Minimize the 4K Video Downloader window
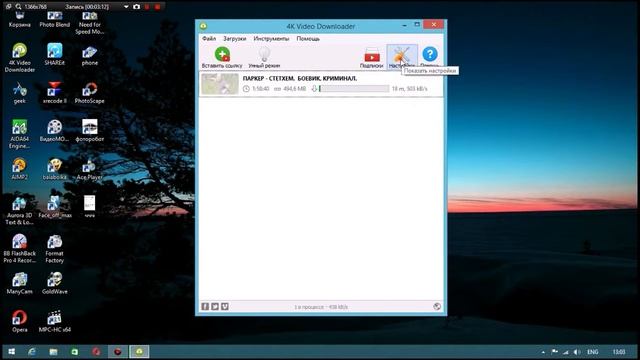The image size is (640, 360). point(404,25)
